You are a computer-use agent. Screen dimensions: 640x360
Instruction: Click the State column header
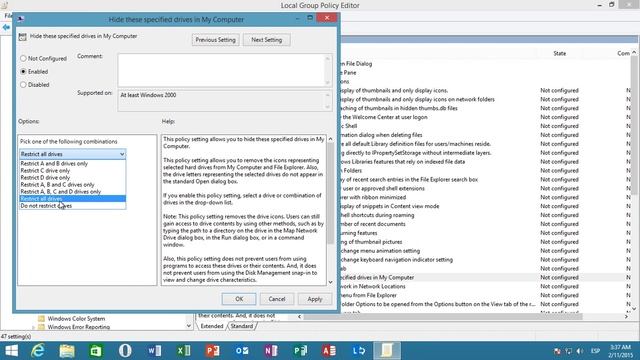pos(560,53)
